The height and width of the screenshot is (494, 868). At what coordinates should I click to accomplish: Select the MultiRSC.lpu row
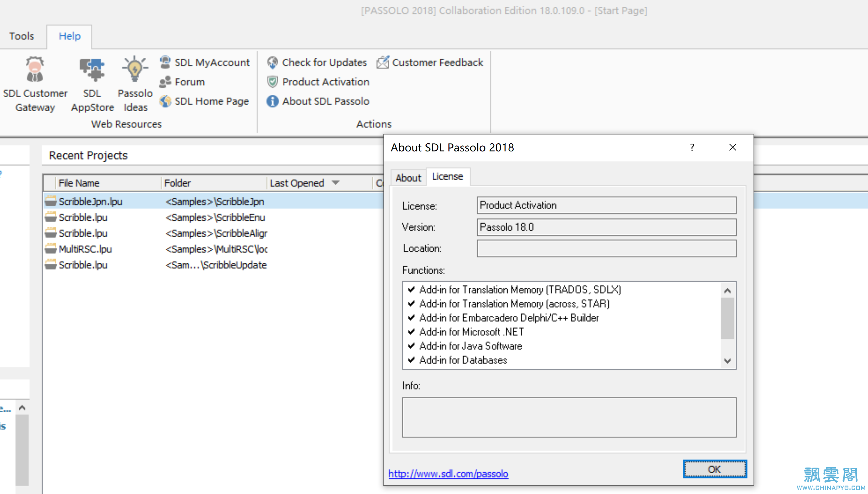[x=213, y=249]
